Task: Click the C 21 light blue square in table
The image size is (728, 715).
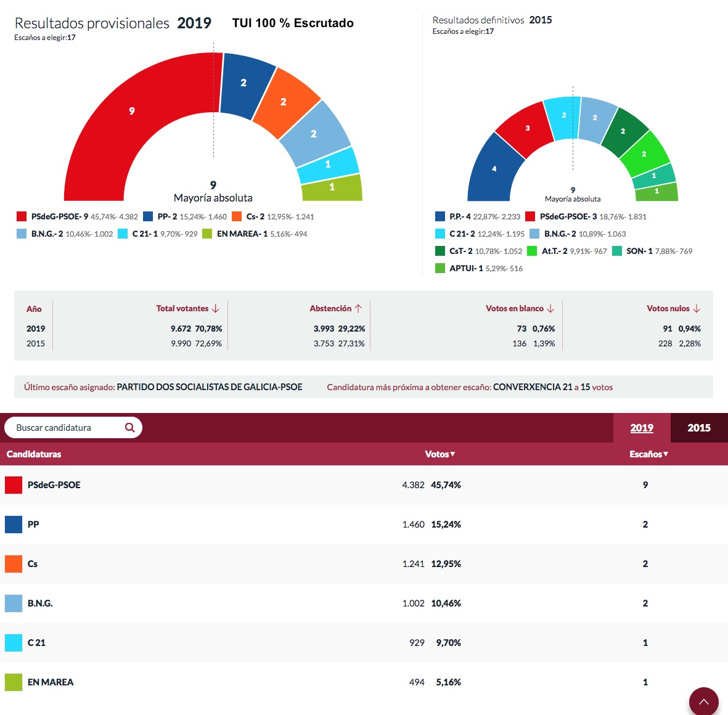Action: point(14,643)
